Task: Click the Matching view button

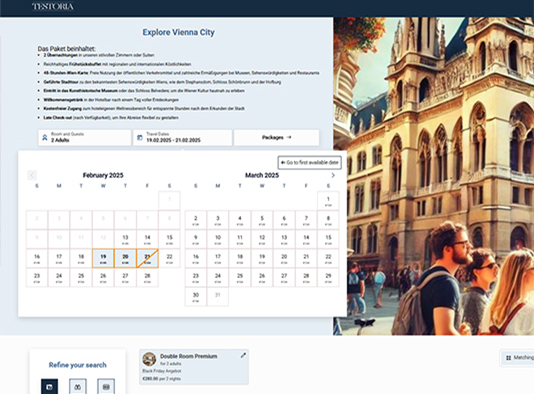Action: click(x=517, y=358)
